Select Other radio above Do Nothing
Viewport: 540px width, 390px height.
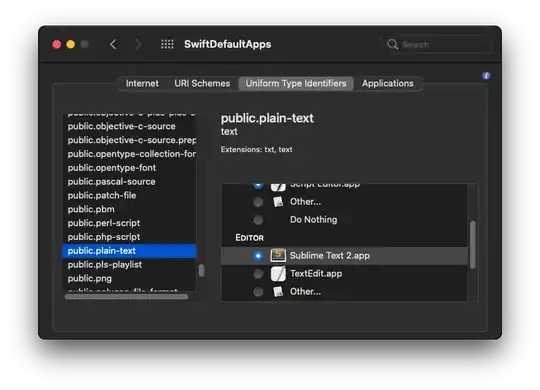pos(258,202)
